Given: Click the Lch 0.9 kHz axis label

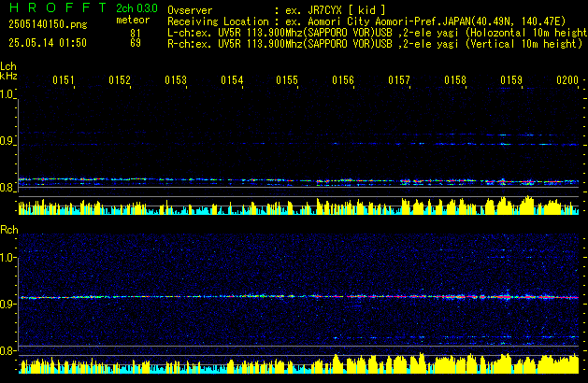Looking at the screenshot, I should click(x=7, y=141).
